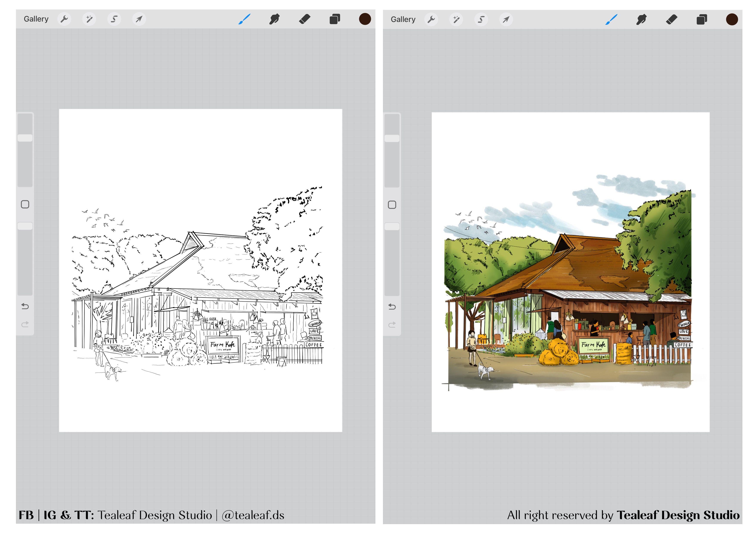This screenshot has width=756, height=534.
Task: Pick the Eraser tool in left window
Action: tap(305, 19)
